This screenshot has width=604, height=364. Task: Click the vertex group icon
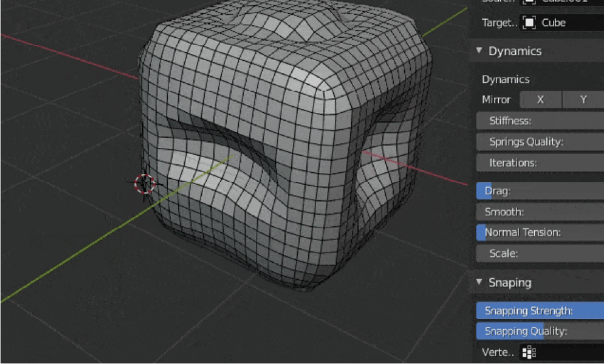pyautogui.click(x=530, y=353)
